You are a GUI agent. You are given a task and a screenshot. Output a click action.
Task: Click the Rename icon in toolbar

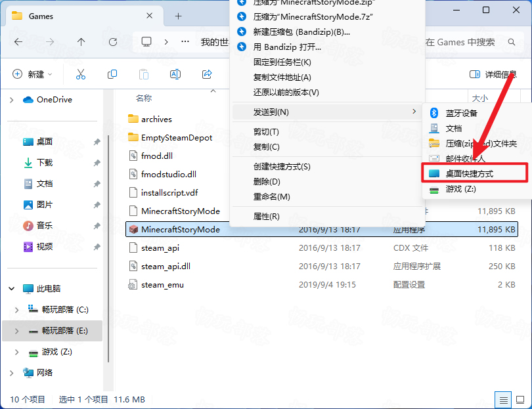click(175, 74)
